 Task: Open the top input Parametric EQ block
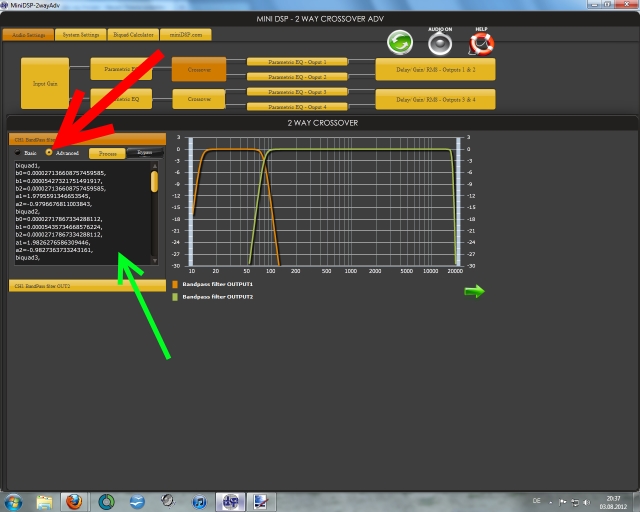pyautogui.click(x=121, y=69)
